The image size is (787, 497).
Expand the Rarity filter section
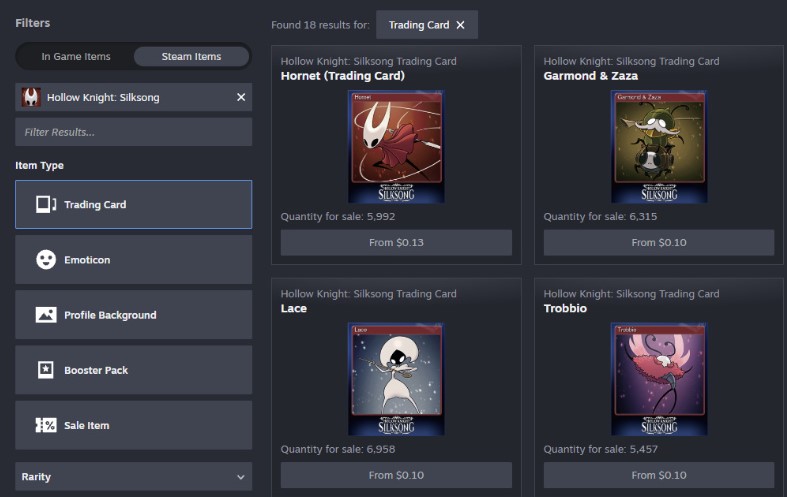click(134, 476)
